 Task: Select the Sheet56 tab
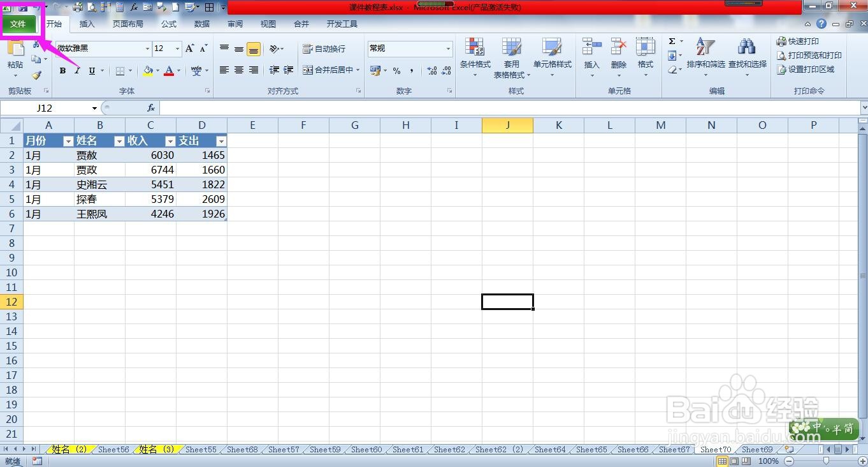(113, 449)
